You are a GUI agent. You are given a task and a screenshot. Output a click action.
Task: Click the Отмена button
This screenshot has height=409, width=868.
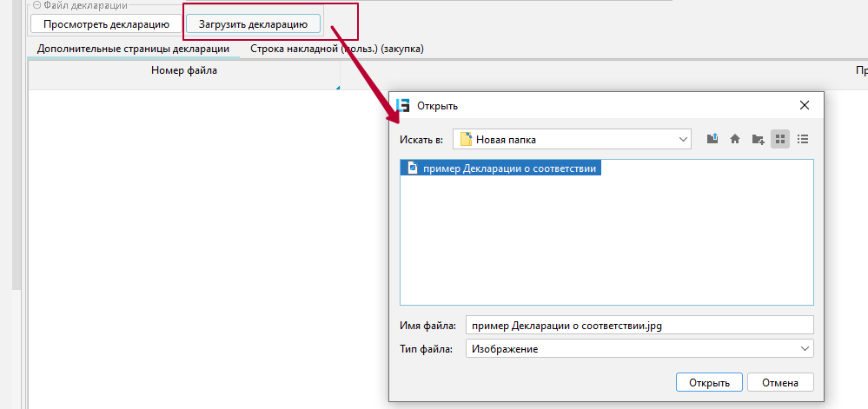(x=779, y=383)
